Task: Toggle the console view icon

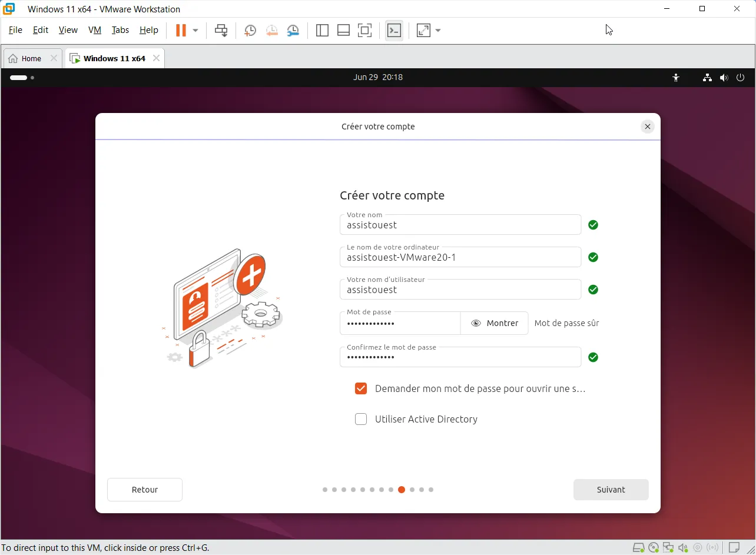Action: point(394,31)
